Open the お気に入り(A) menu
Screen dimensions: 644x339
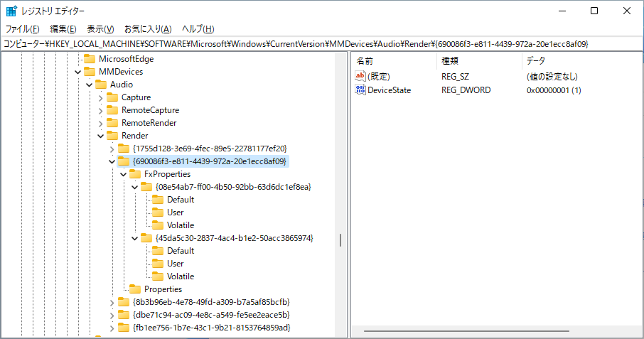pyautogui.click(x=148, y=29)
